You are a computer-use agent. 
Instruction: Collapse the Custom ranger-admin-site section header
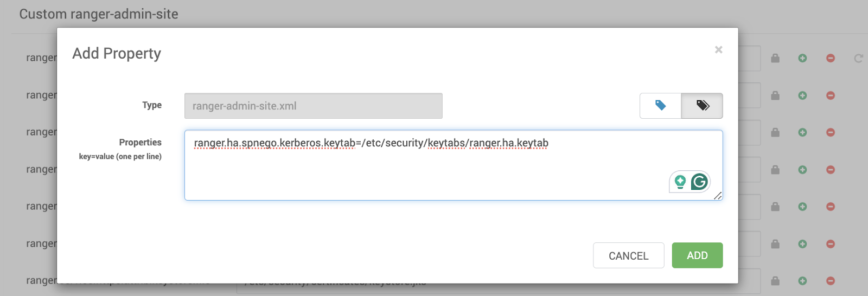pos(99,14)
